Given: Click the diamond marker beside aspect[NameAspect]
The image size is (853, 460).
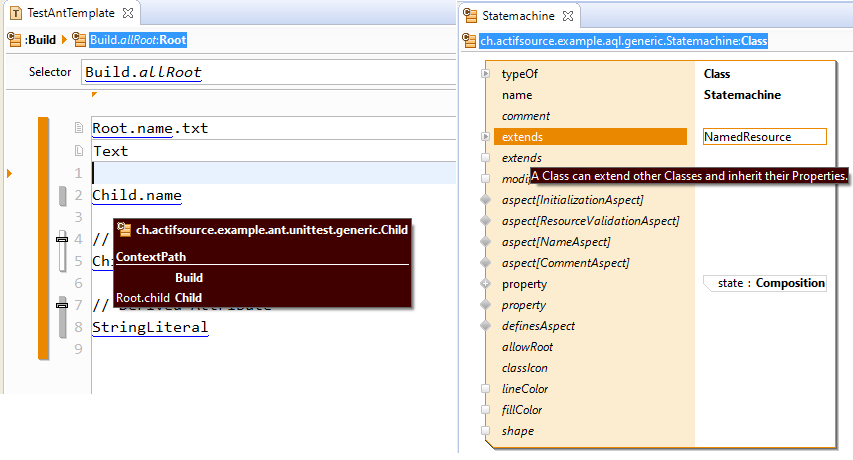Looking at the screenshot, I should click(486, 242).
